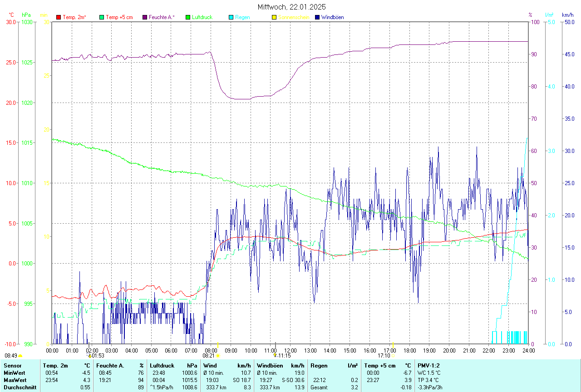581x392 pixels.
Task: Click the '12:00' time axis label
Action: 290,350
